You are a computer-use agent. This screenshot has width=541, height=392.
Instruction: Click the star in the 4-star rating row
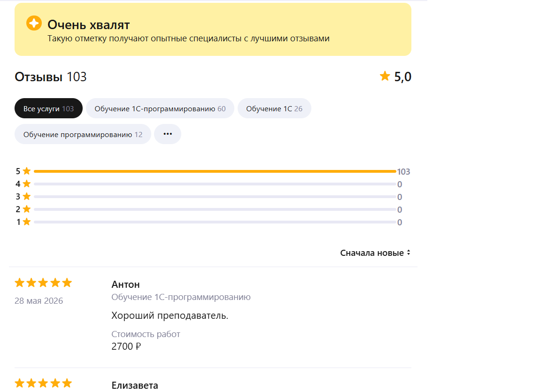coord(27,184)
